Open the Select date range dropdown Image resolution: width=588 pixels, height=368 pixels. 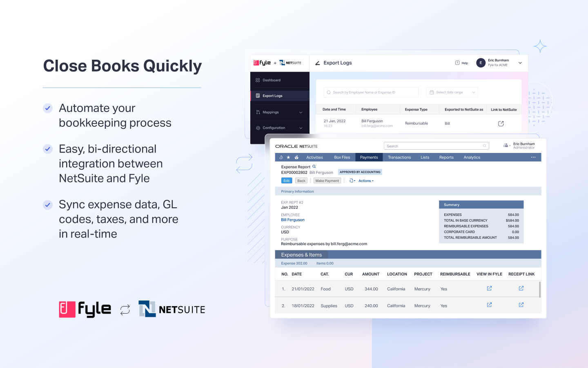[452, 92]
